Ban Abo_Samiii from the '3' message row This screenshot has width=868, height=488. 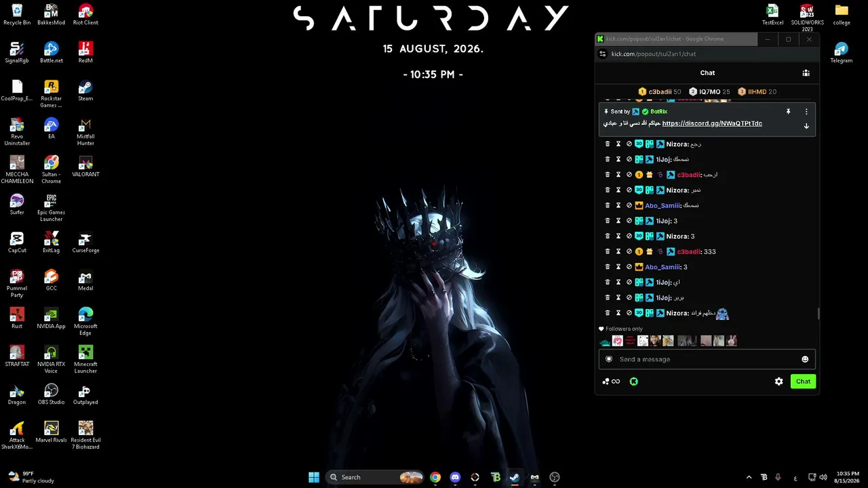(x=629, y=267)
